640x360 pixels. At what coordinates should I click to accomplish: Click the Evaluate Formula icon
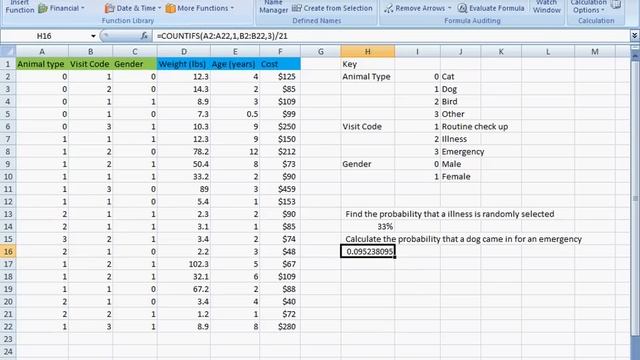click(462, 8)
